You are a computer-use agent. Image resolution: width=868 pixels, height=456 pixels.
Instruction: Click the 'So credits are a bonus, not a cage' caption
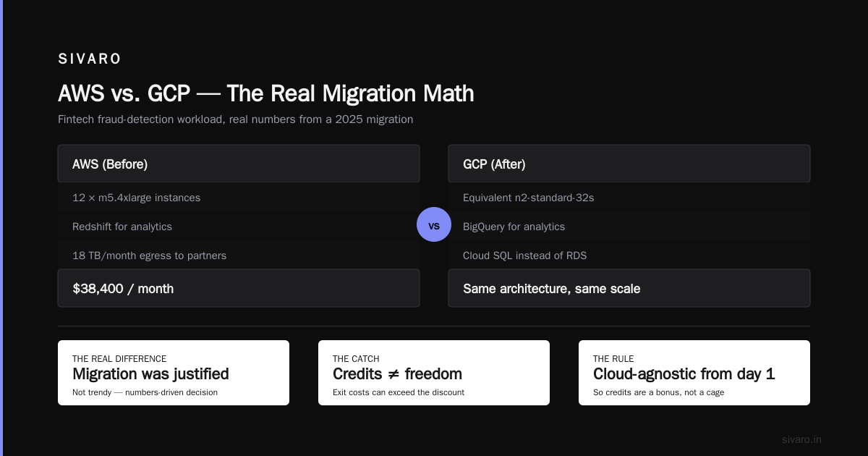[x=658, y=392]
